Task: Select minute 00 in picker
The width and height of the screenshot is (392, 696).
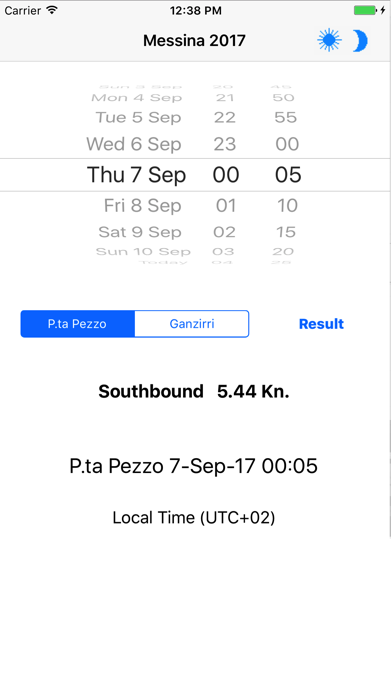Action: pyautogui.click(x=287, y=144)
